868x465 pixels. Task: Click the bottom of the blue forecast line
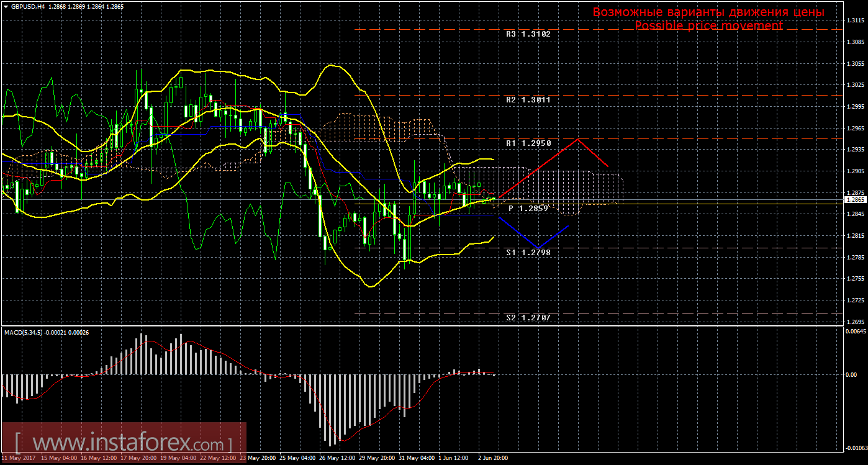pos(538,248)
